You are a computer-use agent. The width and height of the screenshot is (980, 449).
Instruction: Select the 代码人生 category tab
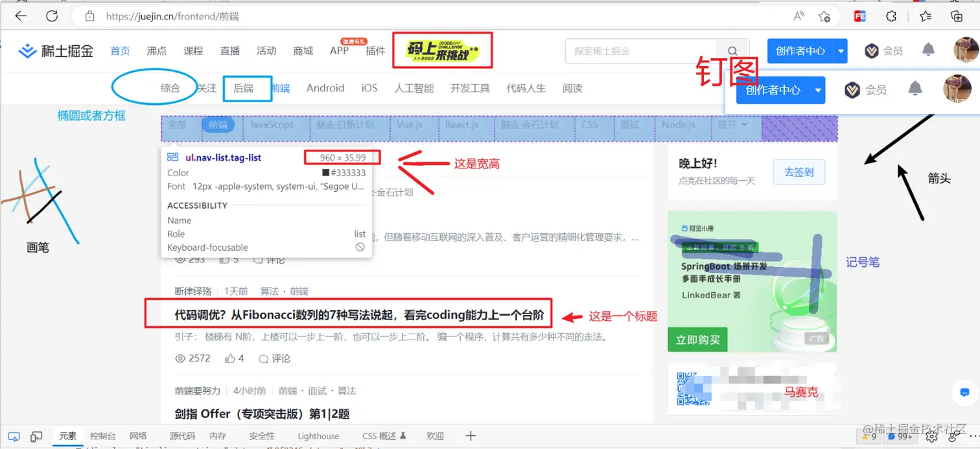[x=526, y=88]
